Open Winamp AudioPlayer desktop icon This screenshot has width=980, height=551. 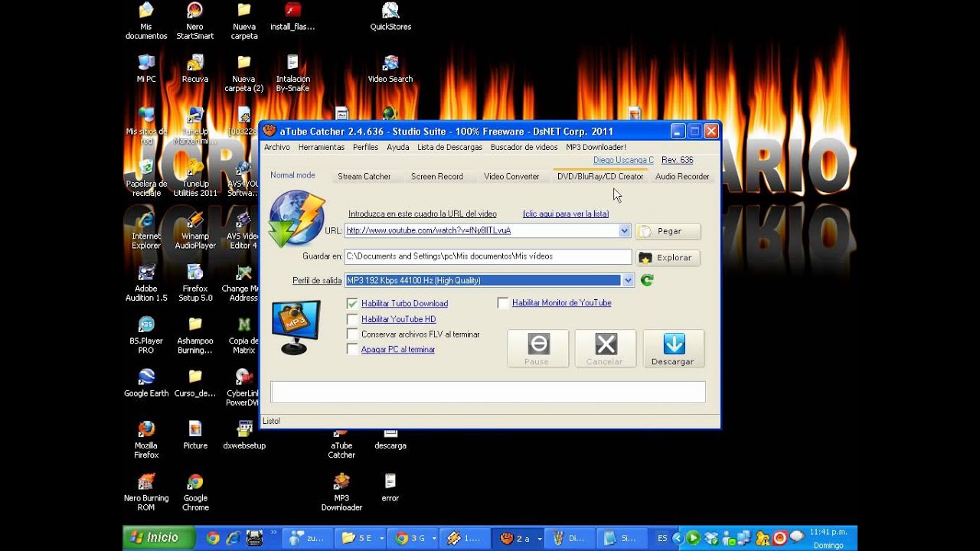195,230
